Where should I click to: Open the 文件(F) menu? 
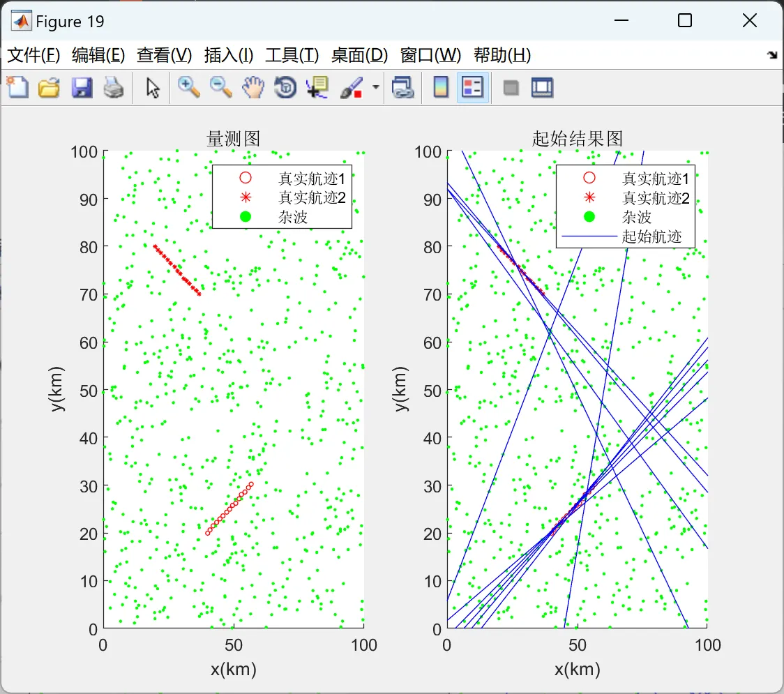point(33,55)
